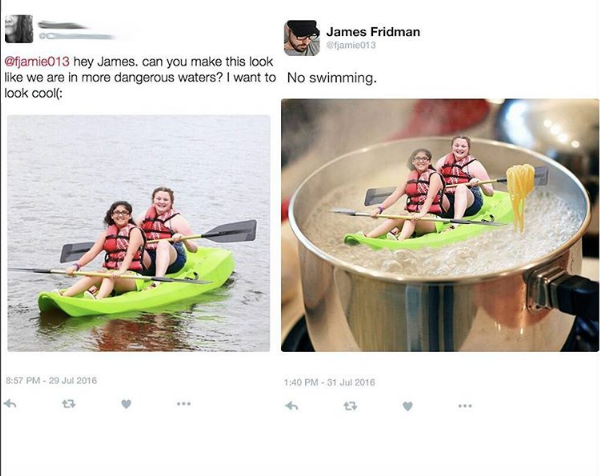
Task: Retweet the James Fridman tweet
Action: point(350,406)
